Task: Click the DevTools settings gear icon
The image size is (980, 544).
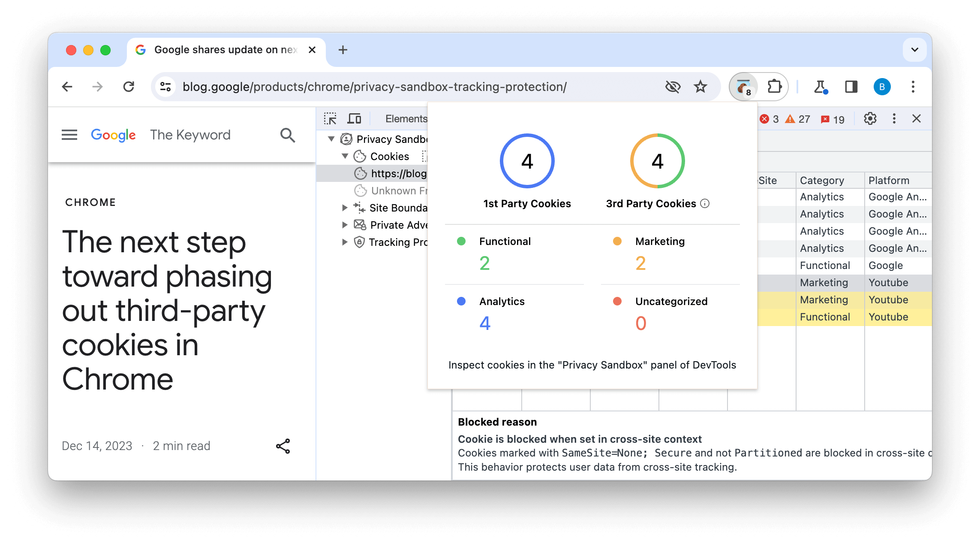Action: pos(870,118)
